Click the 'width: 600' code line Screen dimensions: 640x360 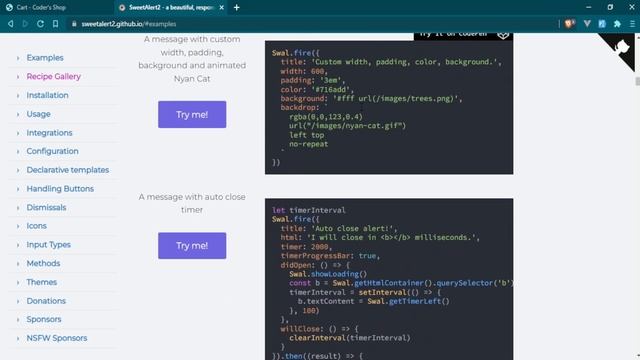click(x=304, y=71)
